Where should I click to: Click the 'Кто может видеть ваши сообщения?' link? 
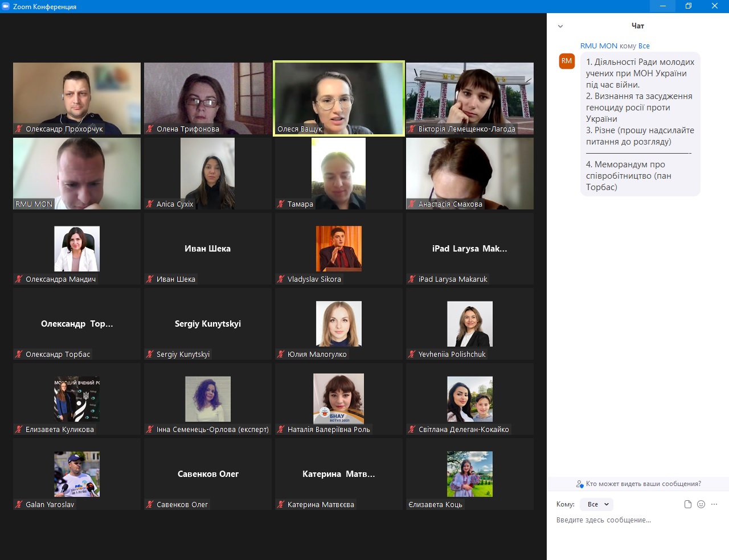tap(643, 484)
